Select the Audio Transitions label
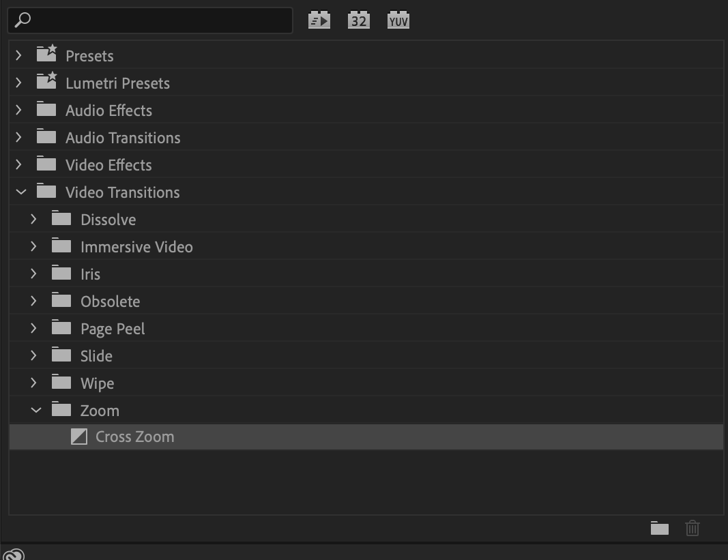Viewport: 728px width, 560px height. (x=123, y=138)
